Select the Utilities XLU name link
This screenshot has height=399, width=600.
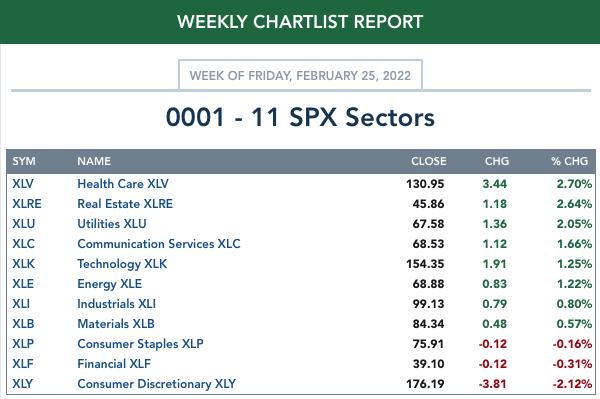(x=112, y=223)
